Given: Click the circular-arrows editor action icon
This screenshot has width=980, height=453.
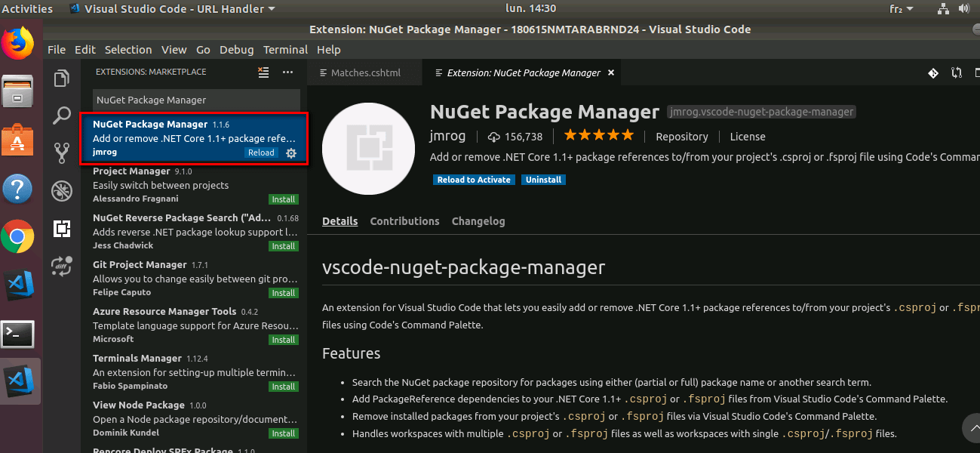Looking at the screenshot, I should (957, 72).
